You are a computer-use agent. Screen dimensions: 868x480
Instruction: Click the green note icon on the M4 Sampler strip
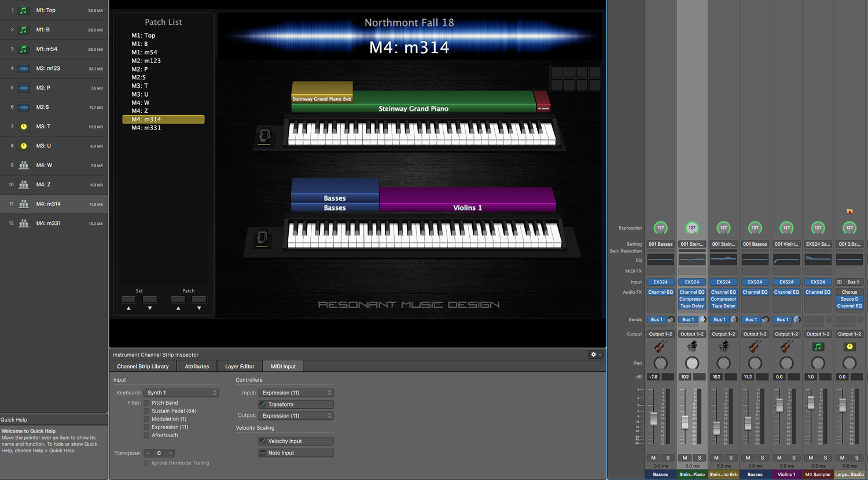tap(818, 346)
